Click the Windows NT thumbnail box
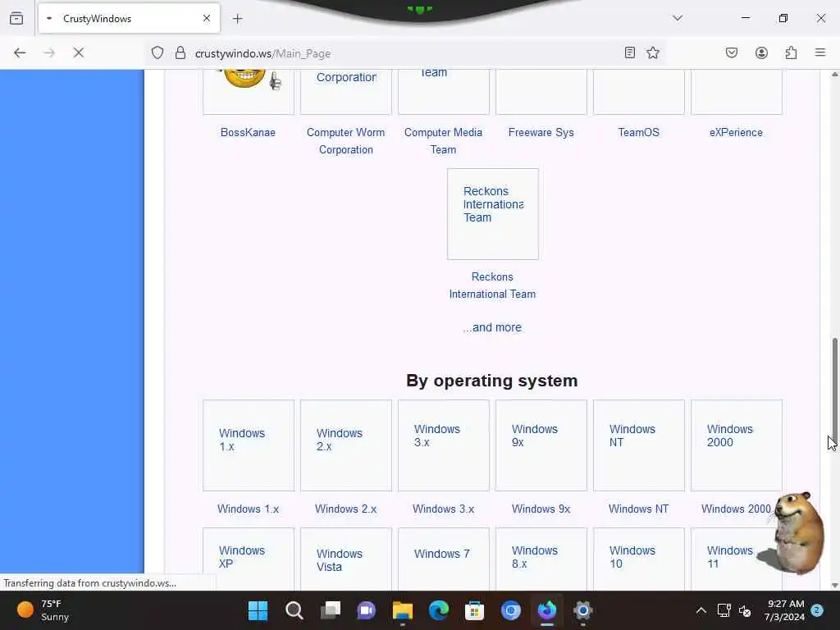Viewport: 840px width, 630px height. 638,445
